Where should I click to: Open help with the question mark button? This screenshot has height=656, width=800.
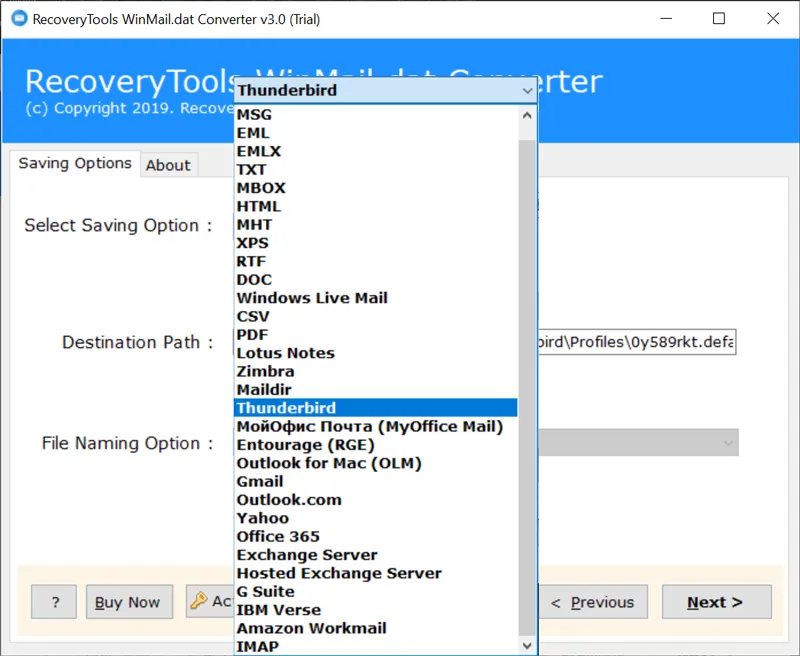(x=54, y=602)
